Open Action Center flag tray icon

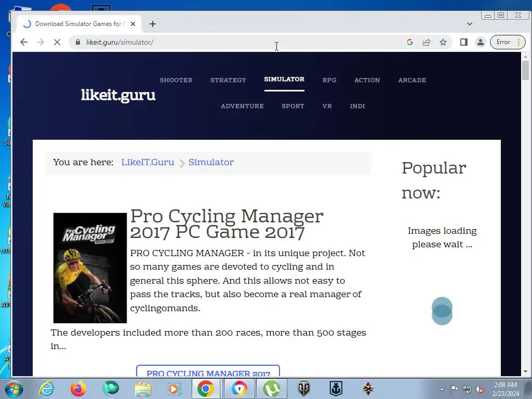pyautogui.click(x=454, y=389)
